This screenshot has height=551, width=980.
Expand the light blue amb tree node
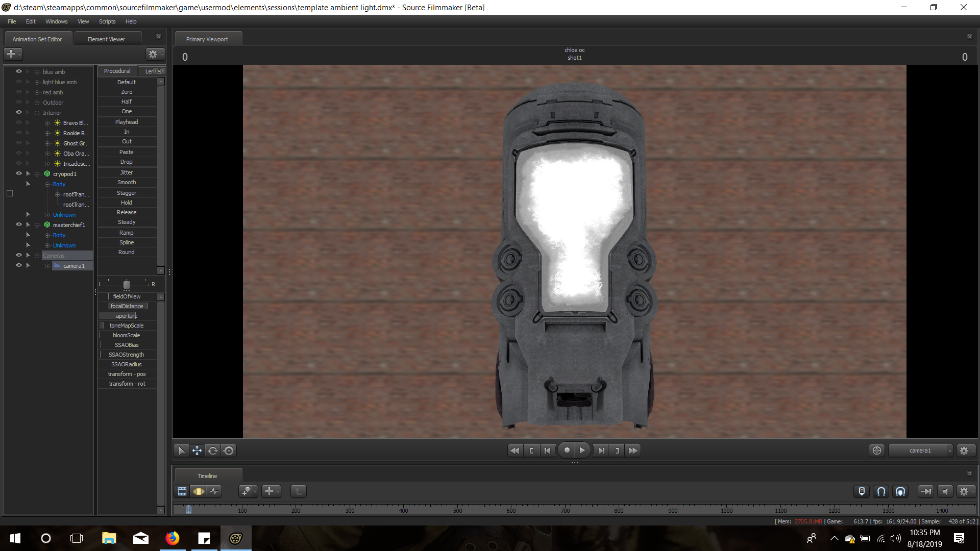click(x=37, y=82)
